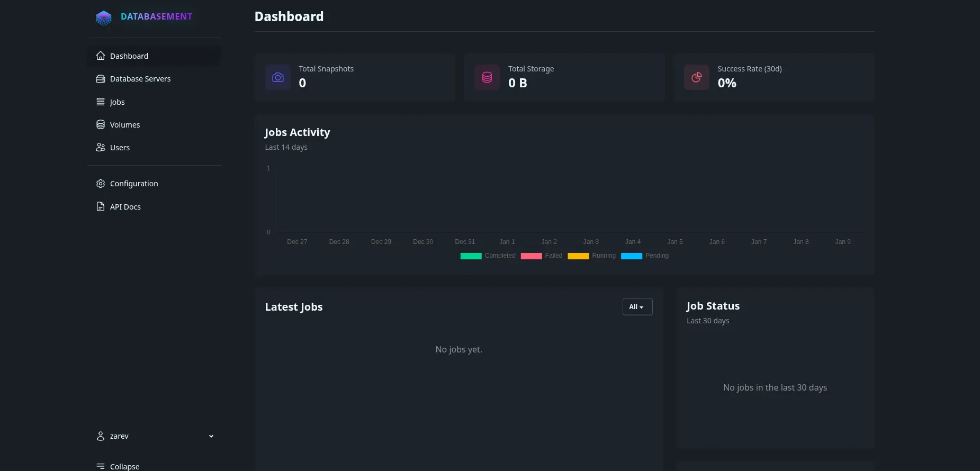The height and width of the screenshot is (471, 980).
Task: Go to the Volumes page
Action: [x=125, y=125]
